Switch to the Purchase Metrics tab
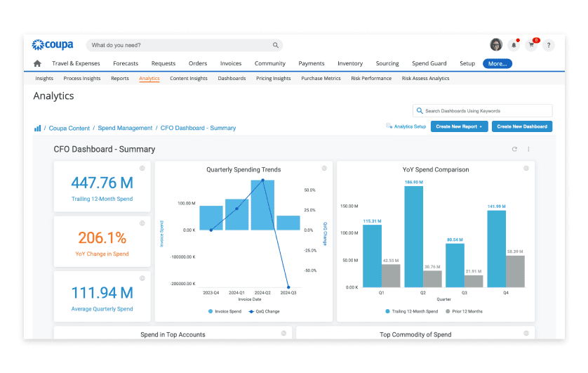The height and width of the screenshot is (373, 588). (x=321, y=79)
